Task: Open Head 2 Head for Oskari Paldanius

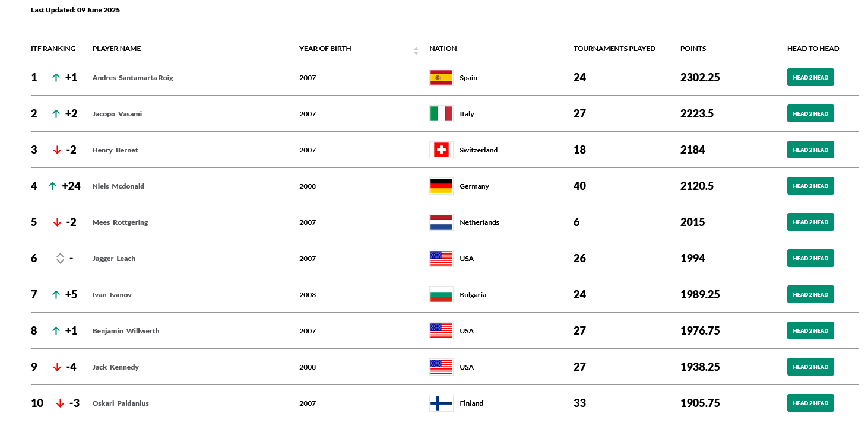Action: 810,403
